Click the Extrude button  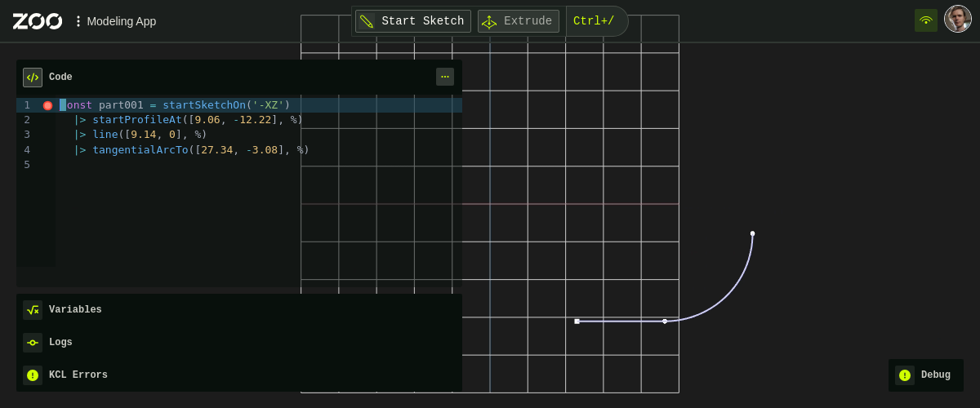pyautogui.click(x=519, y=21)
